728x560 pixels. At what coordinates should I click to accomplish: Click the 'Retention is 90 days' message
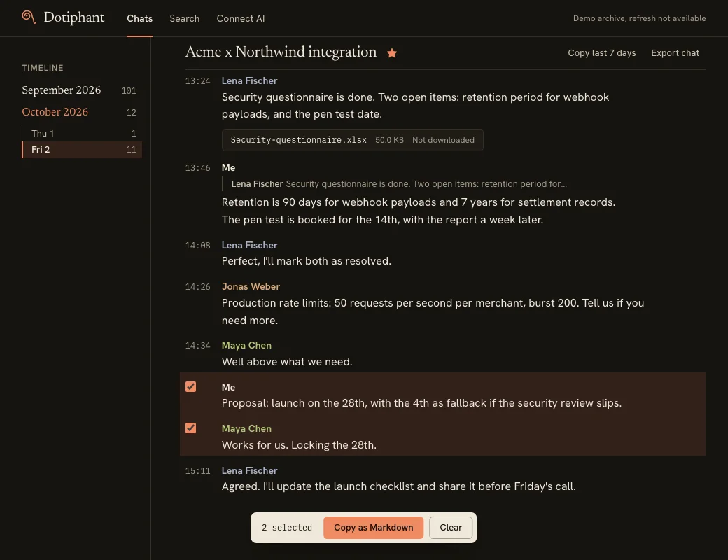pyautogui.click(x=419, y=211)
